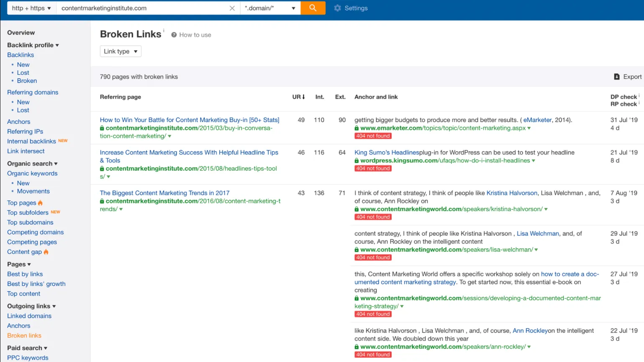Open the http + https protocol dropdown

point(31,8)
